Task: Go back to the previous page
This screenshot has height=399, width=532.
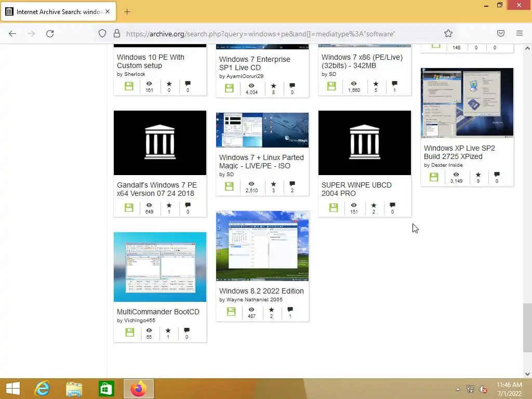Action: click(12, 34)
